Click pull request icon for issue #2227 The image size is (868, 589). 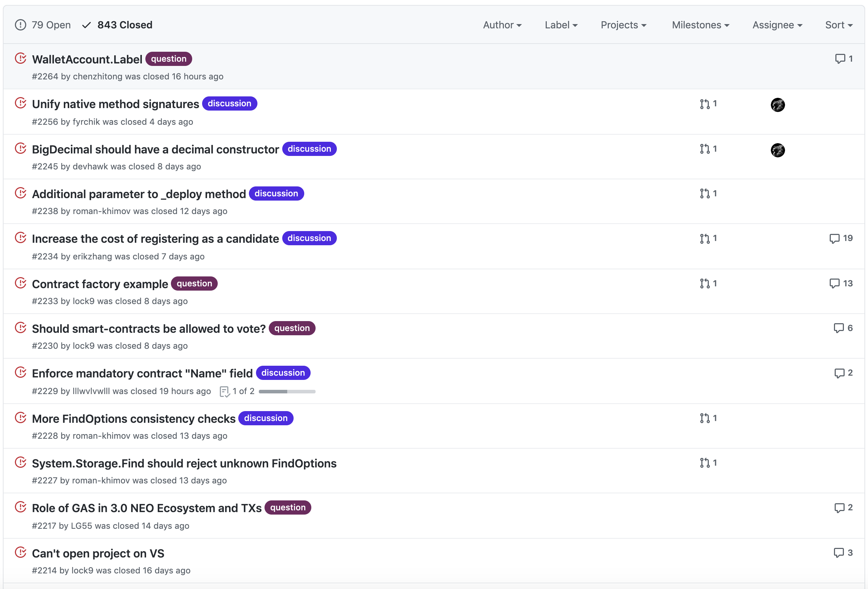coord(705,463)
